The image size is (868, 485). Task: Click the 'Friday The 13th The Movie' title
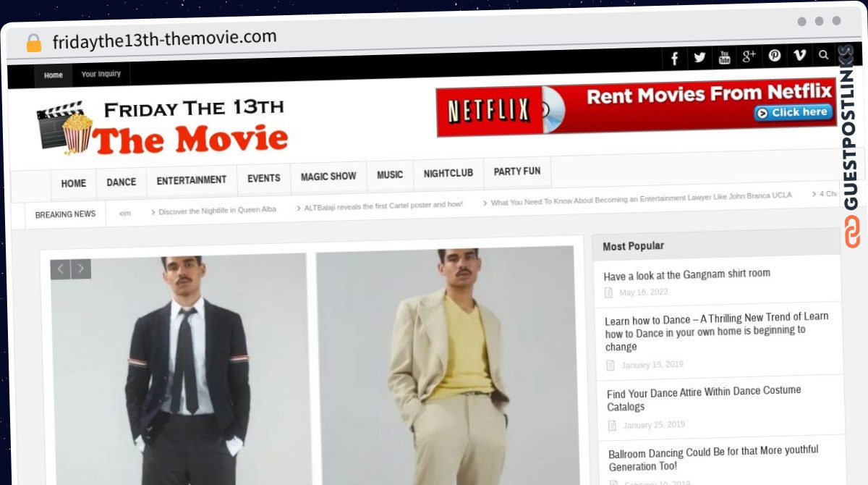[x=190, y=127]
